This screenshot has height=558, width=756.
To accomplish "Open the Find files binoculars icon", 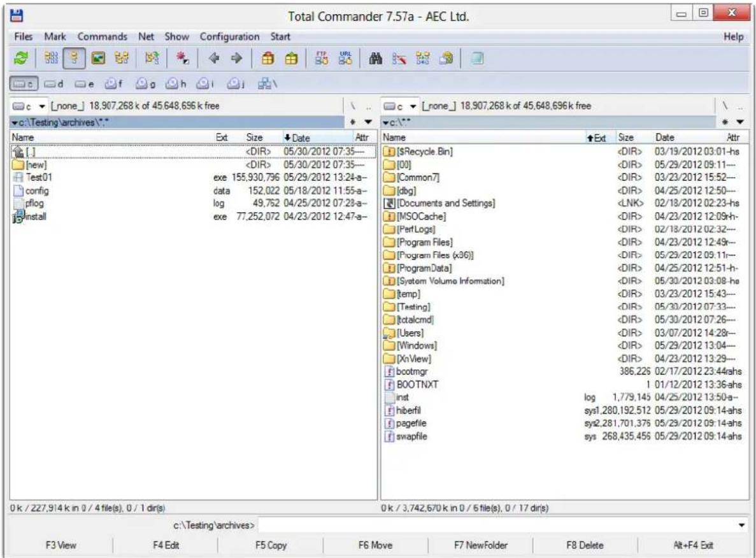I will coord(376,59).
